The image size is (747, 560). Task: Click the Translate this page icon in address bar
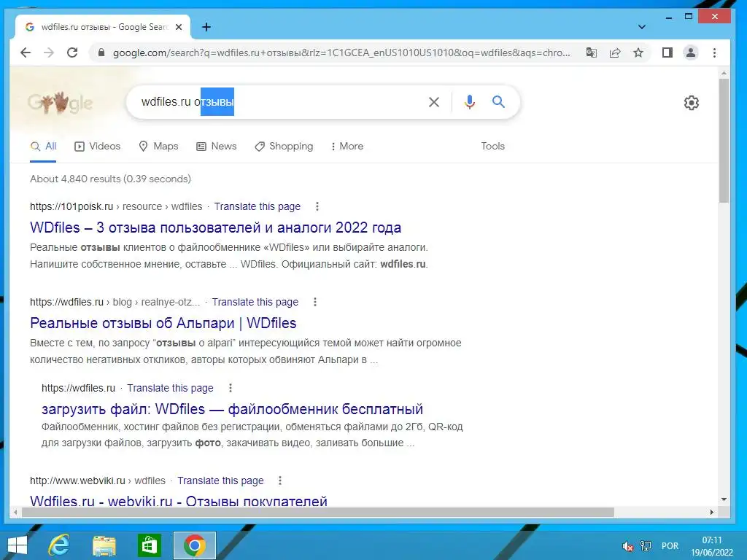click(591, 52)
